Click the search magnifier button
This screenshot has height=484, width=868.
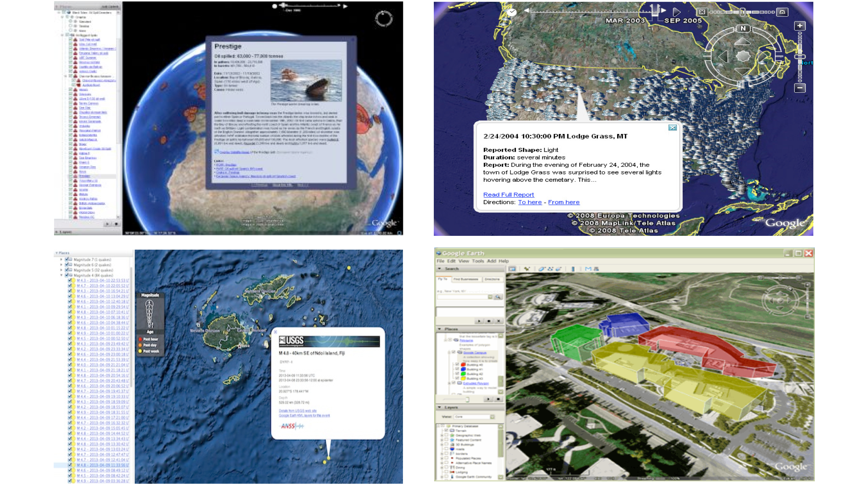tap(498, 297)
